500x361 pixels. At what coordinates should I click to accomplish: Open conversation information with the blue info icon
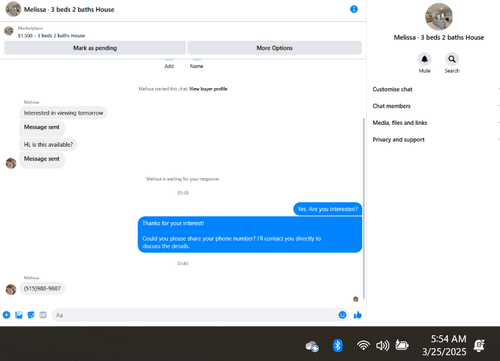pos(354,9)
